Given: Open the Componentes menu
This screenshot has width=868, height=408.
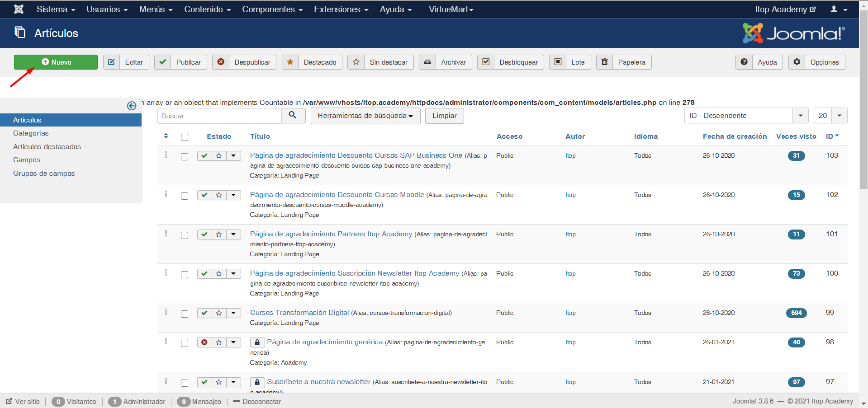Looking at the screenshot, I should (x=272, y=9).
